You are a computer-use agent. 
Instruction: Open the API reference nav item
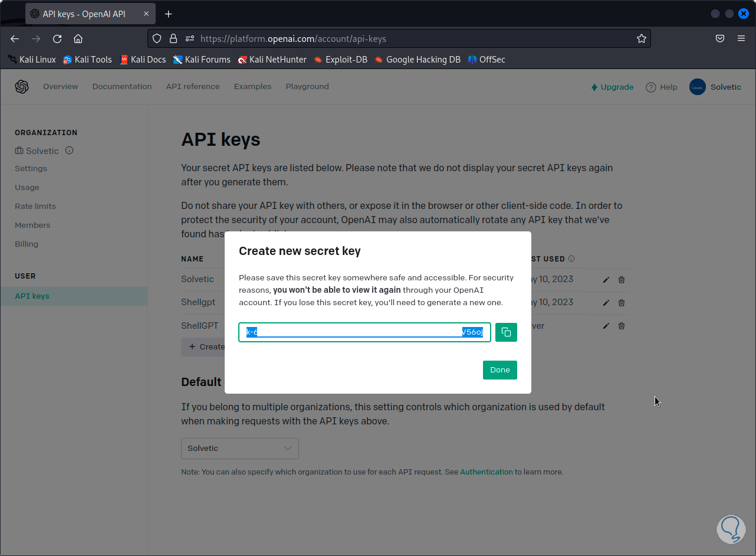tap(193, 87)
